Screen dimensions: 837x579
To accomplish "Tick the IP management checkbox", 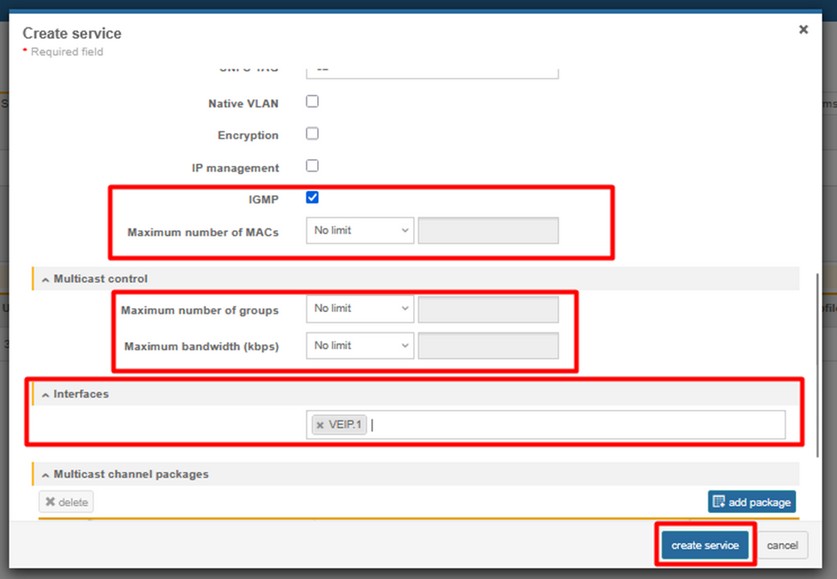I will (312, 166).
